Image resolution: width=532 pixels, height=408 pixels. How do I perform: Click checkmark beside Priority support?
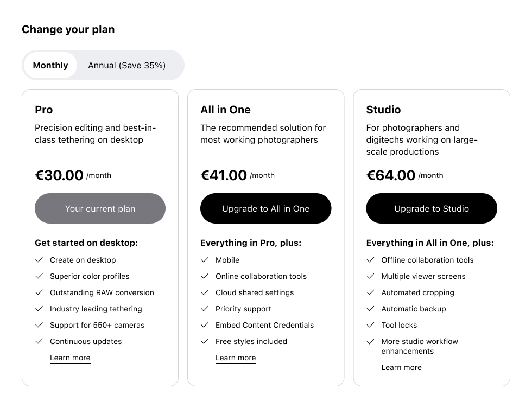click(205, 309)
